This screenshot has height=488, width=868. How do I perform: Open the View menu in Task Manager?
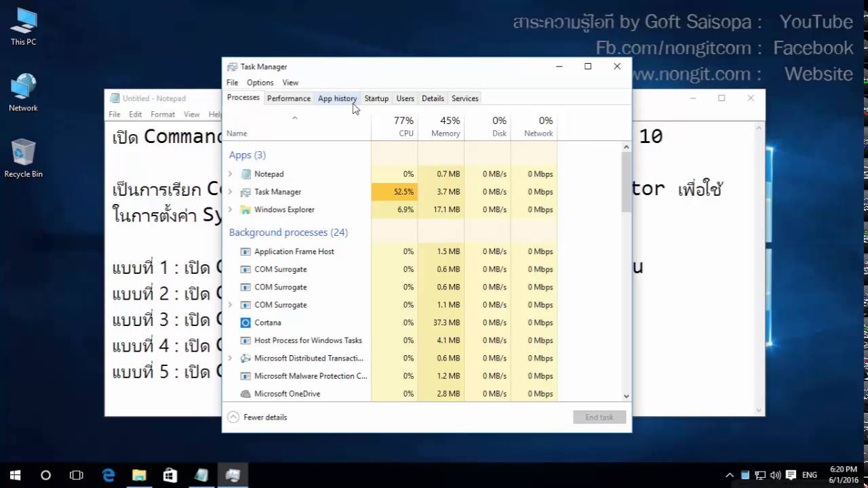[290, 83]
